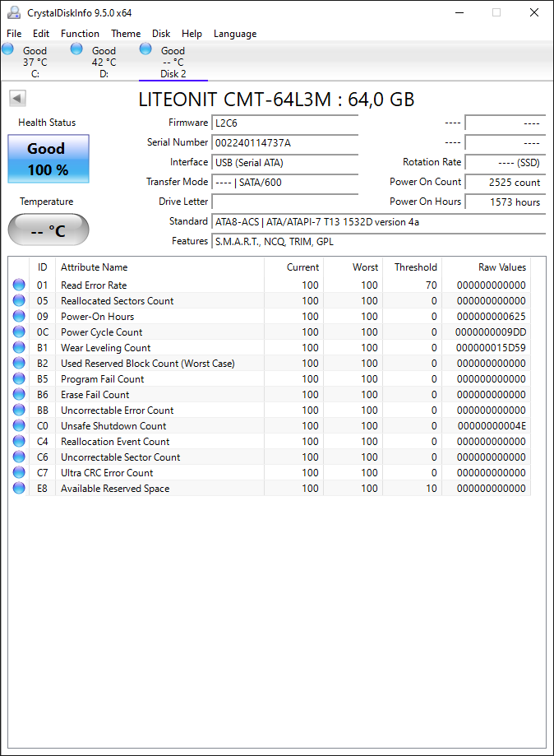
Task: Open the Disk menu
Action: click(161, 34)
